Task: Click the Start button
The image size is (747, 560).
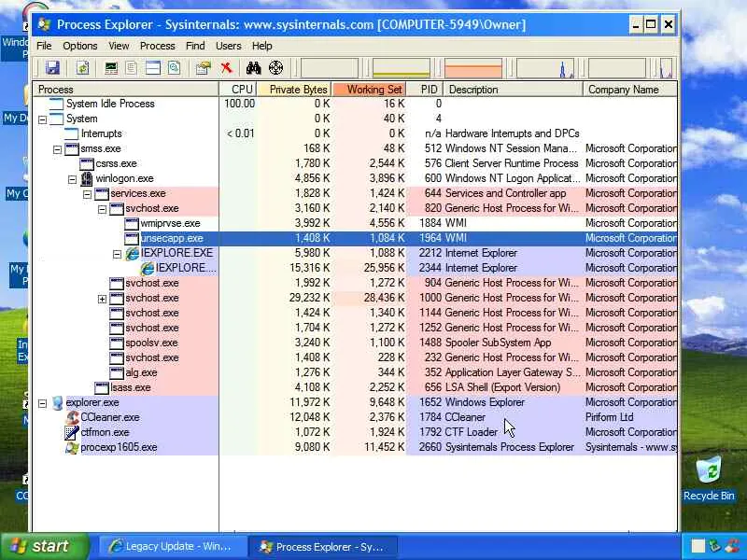Action: 45,546
